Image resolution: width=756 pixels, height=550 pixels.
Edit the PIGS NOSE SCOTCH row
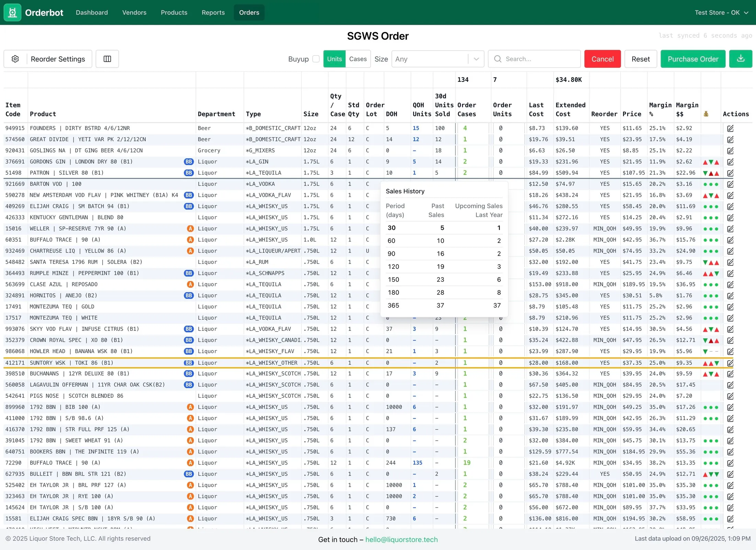730,396
